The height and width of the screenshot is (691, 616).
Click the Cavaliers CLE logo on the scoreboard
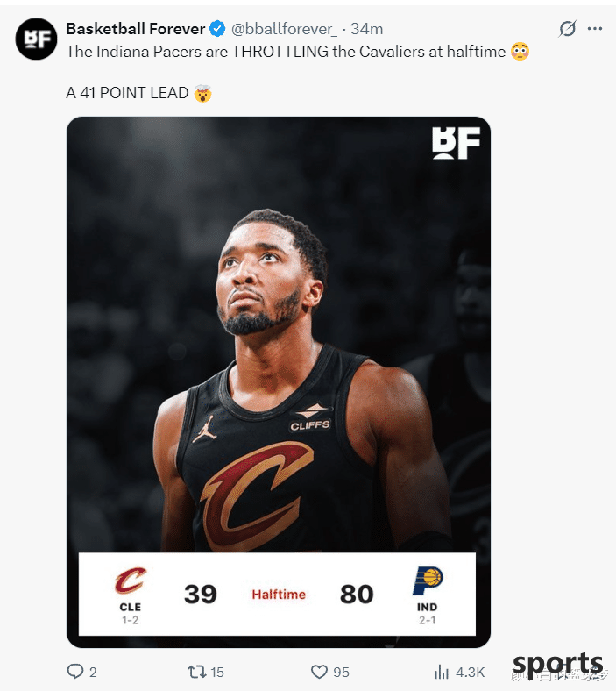coord(131,581)
